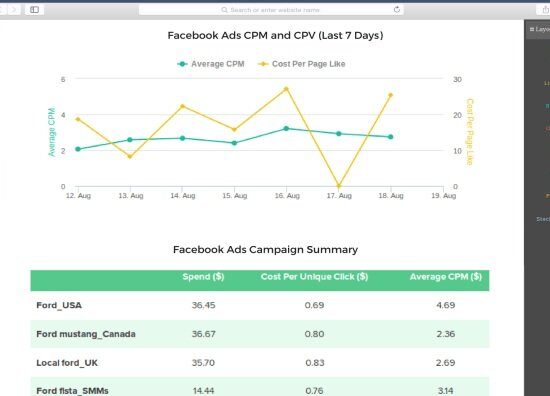Click the 12 Aug Average CPM point
550x396 pixels.
tap(78, 149)
